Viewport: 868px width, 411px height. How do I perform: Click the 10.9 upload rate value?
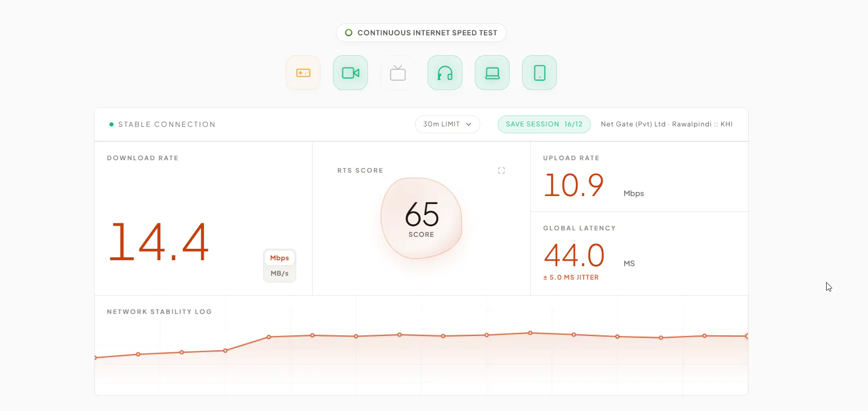574,185
